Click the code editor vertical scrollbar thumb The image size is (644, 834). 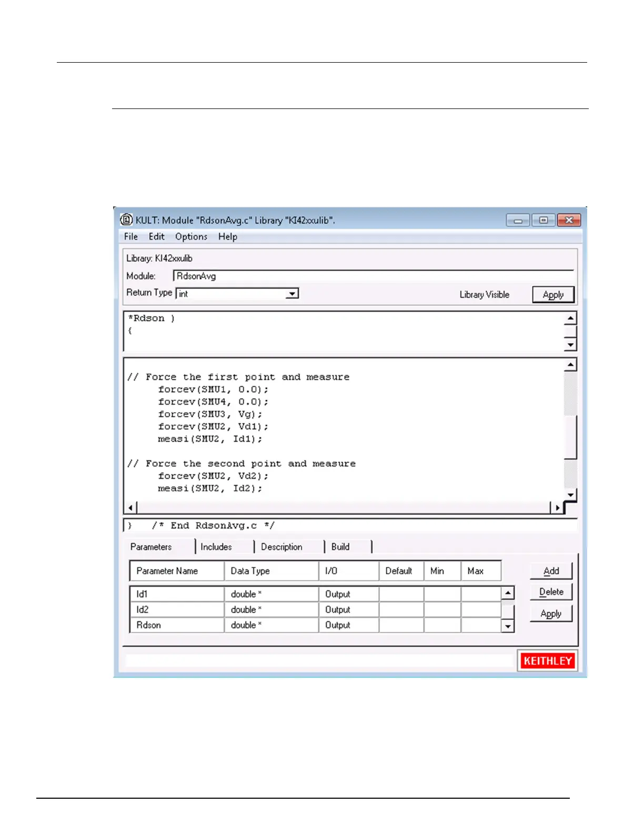click(x=570, y=437)
